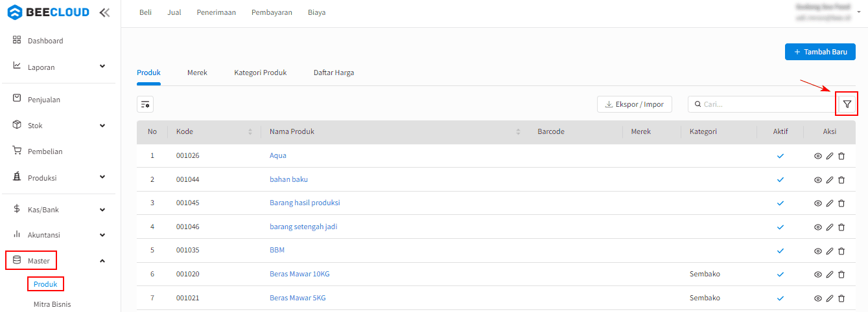Switch to Merek tab

coord(197,72)
